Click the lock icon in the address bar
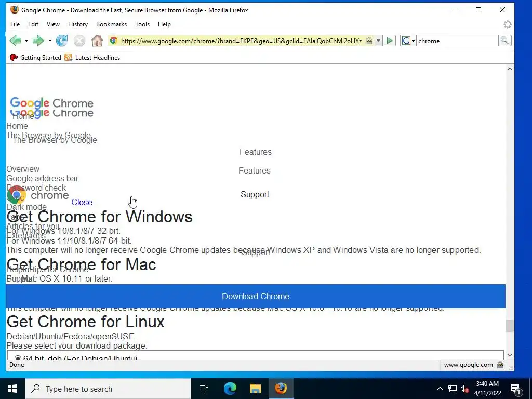Image resolution: width=532 pixels, height=399 pixels. point(369,41)
